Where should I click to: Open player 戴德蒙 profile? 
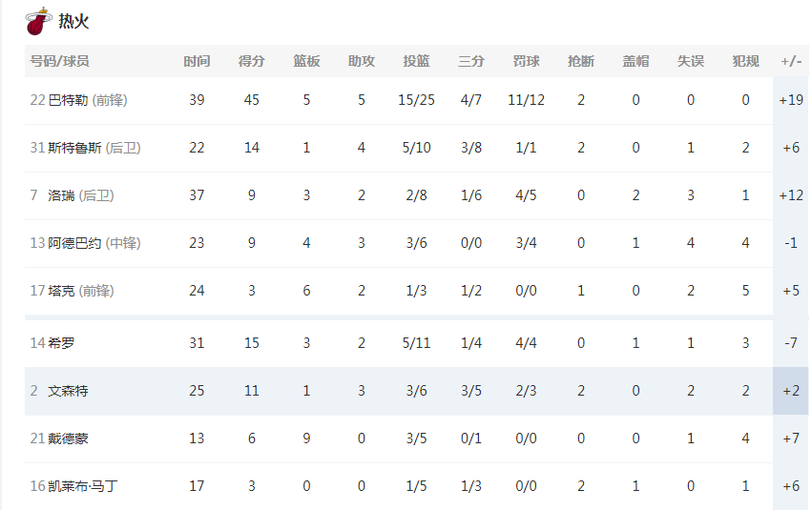coord(68,439)
